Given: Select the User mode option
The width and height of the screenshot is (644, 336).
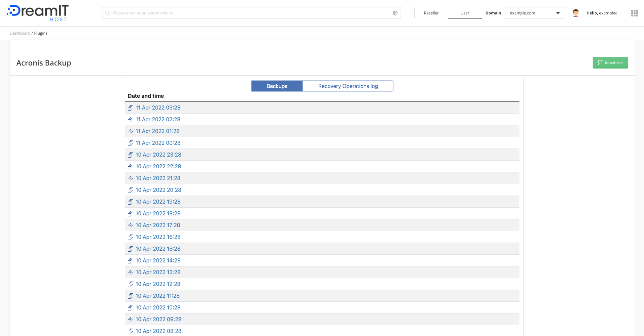Looking at the screenshot, I should [x=465, y=13].
